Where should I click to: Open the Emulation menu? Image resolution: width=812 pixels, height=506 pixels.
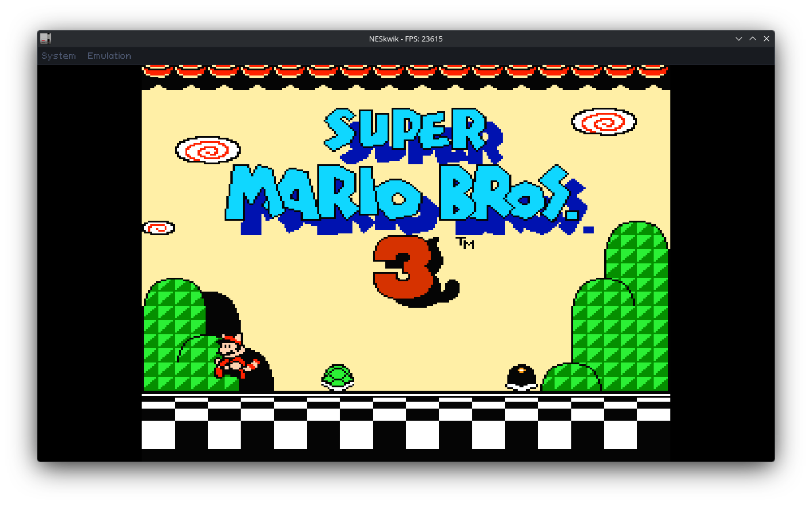click(109, 56)
